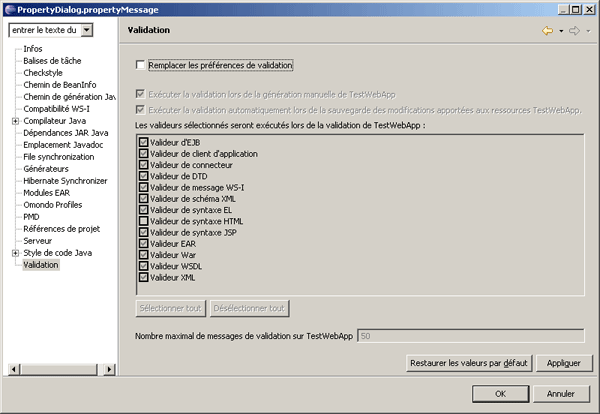Open the Hibernate Synchronizer page
The width and height of the screenshot is (600, 414).
[66, 181]
